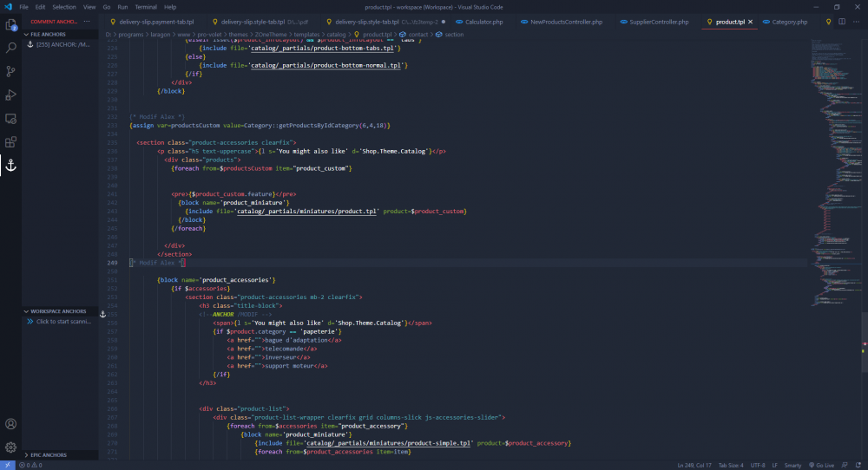Click 'ZOneTheme' in breadcrumb path
Viewport: 868px width, 470px height.
[x=271, y=35]
